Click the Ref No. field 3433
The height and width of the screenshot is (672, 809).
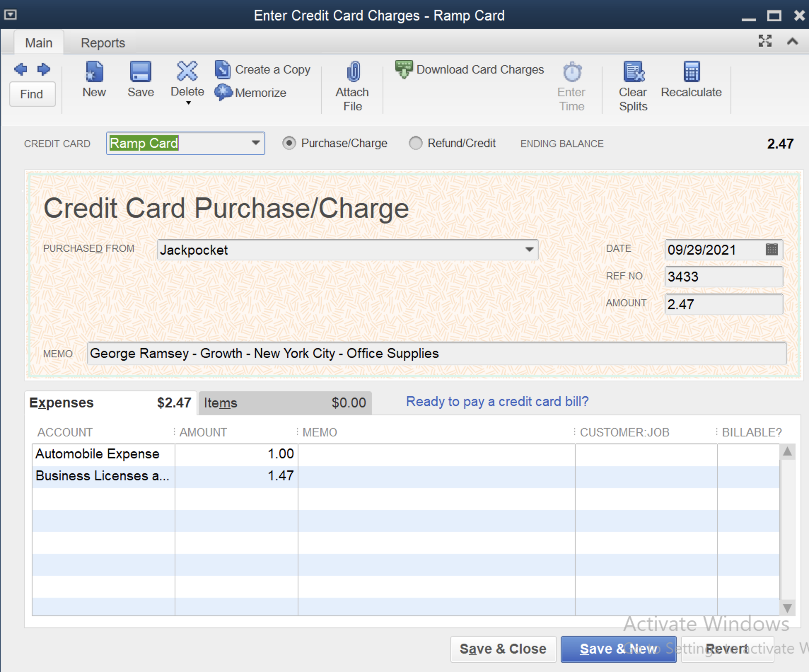(724, 277)
